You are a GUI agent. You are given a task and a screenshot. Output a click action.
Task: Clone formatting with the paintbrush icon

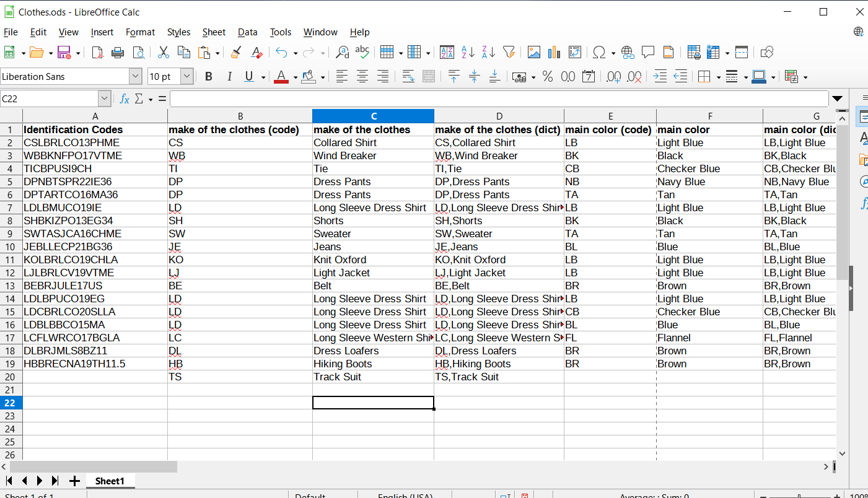pyautogui.click(x=236, y=53)
